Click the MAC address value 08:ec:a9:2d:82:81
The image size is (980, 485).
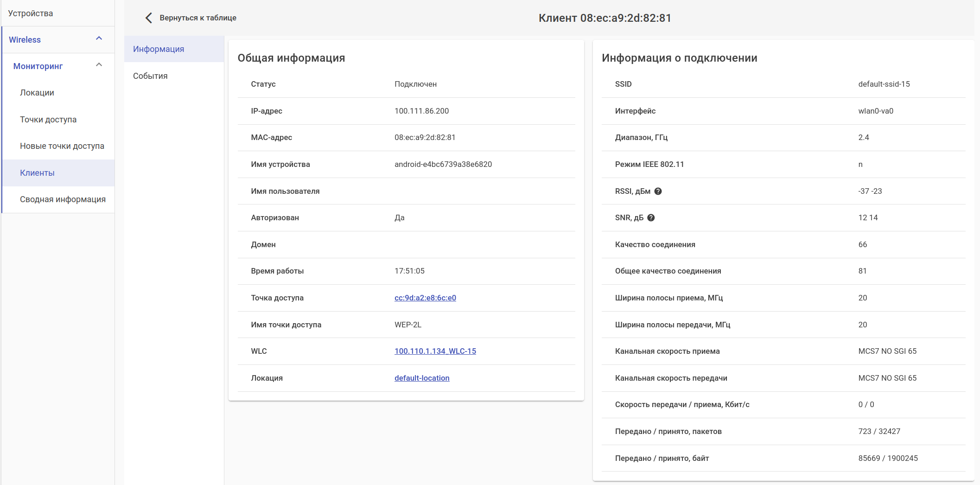(x=425, y=137)
